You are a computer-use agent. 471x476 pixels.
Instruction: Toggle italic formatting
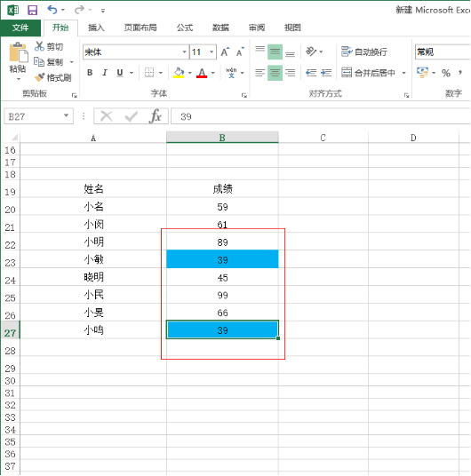105,73
